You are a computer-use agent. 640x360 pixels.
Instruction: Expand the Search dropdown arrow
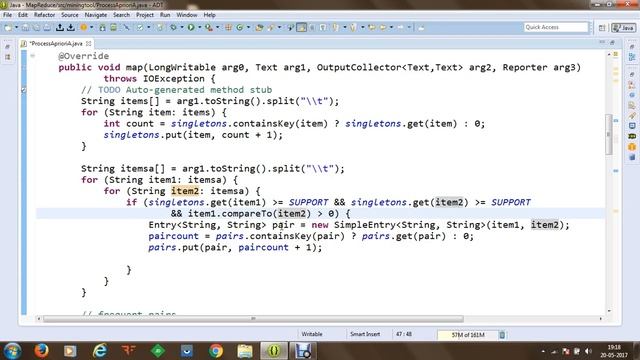279,27
